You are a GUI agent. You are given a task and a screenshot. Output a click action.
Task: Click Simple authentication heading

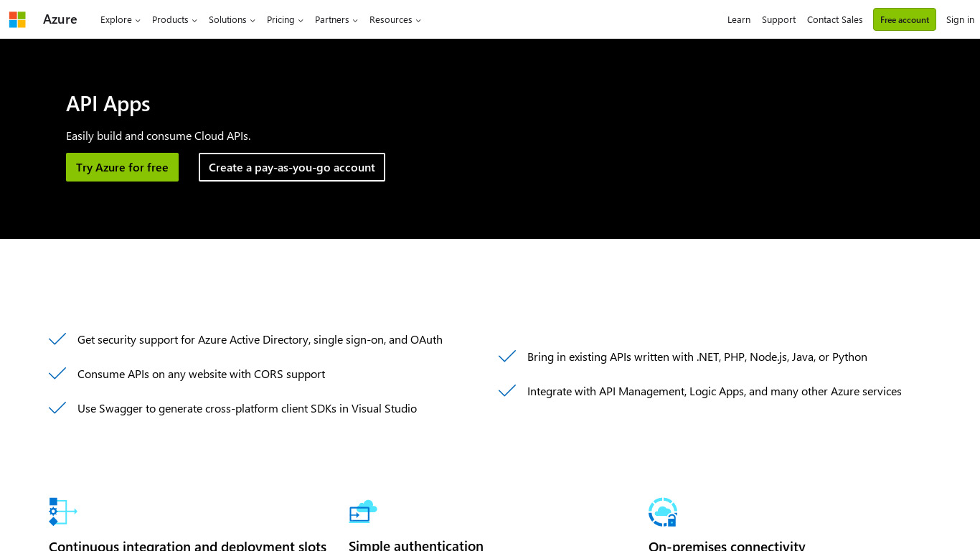(x=416, y=545)
